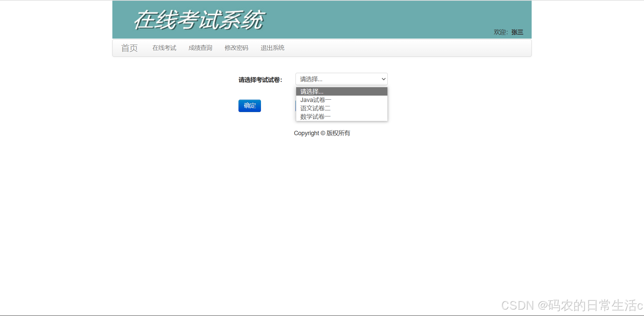Image resolution: width=644 pixels, height=316 pixels.
Task: Click the 张三 username text
Action: tap(517, 32)
